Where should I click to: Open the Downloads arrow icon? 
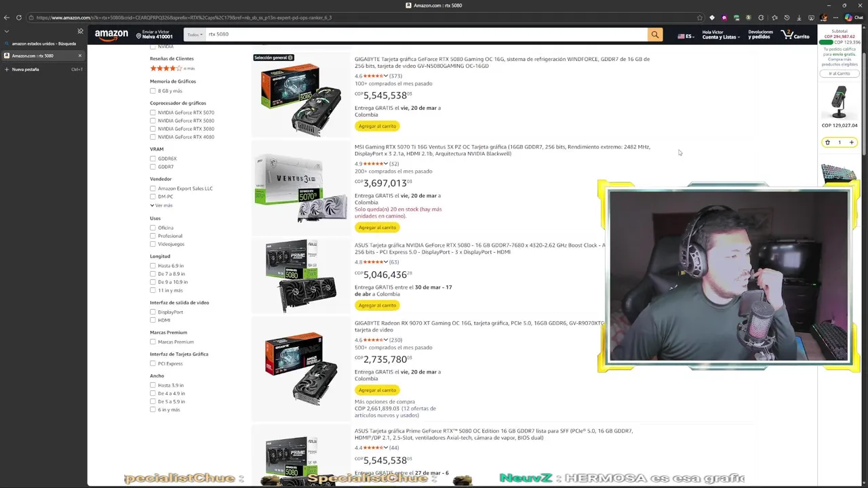coord(799,18)
